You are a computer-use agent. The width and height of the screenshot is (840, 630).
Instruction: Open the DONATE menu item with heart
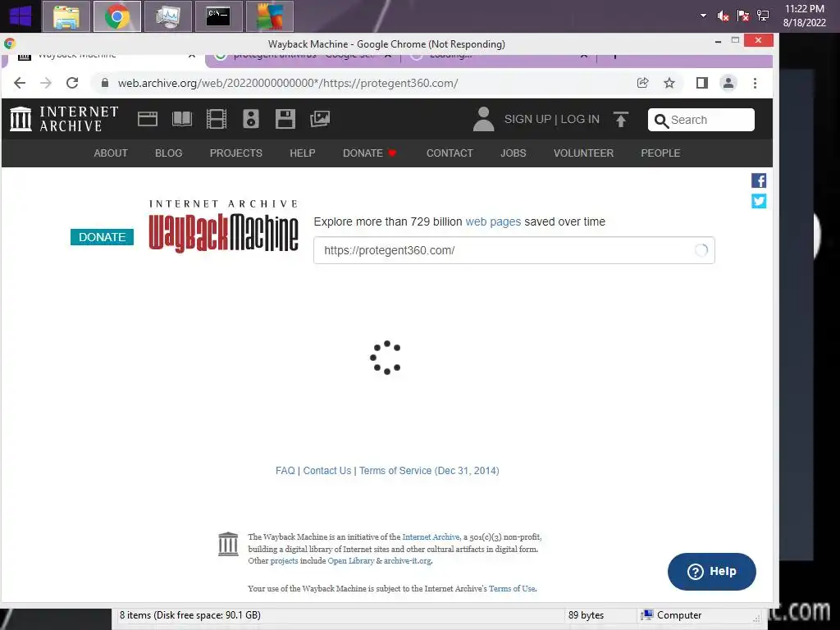coord(370,153)
